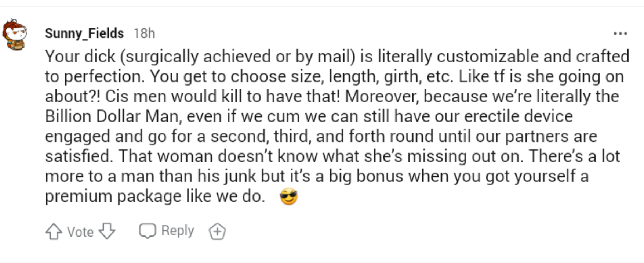Screen dimensions: 644x263
Task: Click the sunglasses emoji in the comment
Action: 289,197
